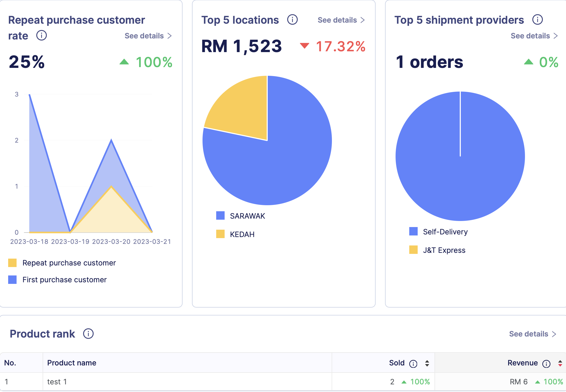
Task: Click the test 1 product row
Action: [57, 382]
